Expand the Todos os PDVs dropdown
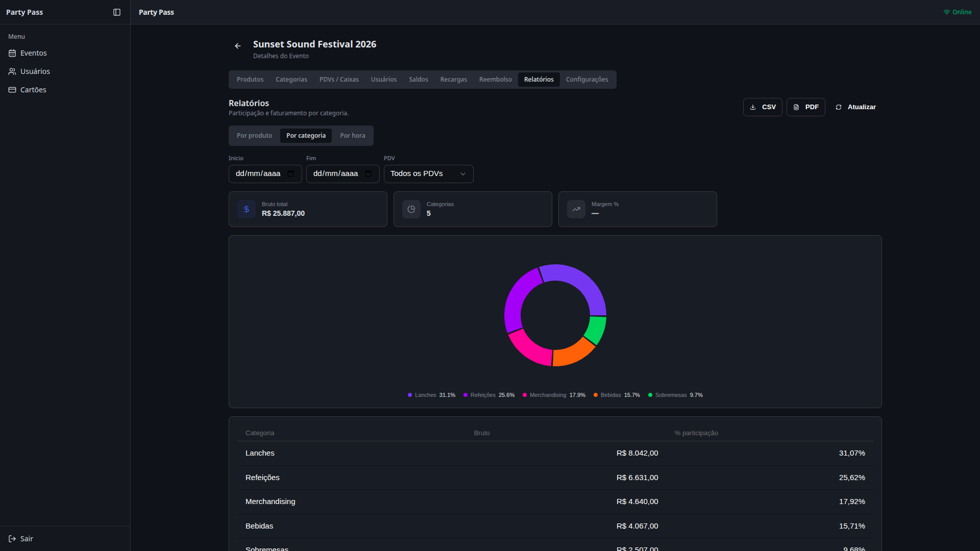Viewport: 980px width, 551px height. click(428, 174)
